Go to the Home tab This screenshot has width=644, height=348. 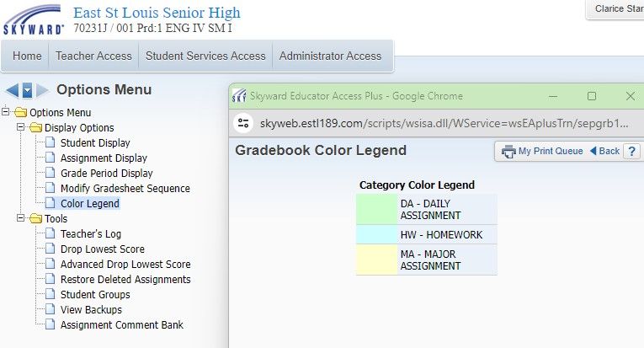[x=27, y=56]
